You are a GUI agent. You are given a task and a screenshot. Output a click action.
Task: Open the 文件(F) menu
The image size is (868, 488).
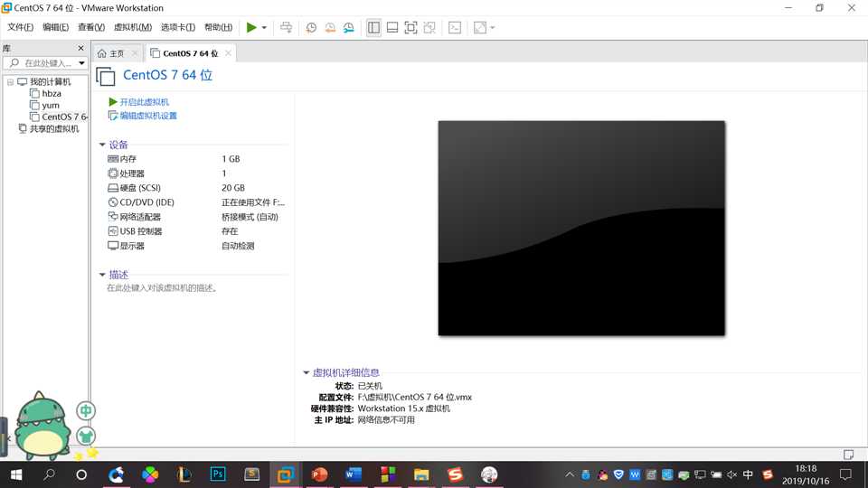21,27
